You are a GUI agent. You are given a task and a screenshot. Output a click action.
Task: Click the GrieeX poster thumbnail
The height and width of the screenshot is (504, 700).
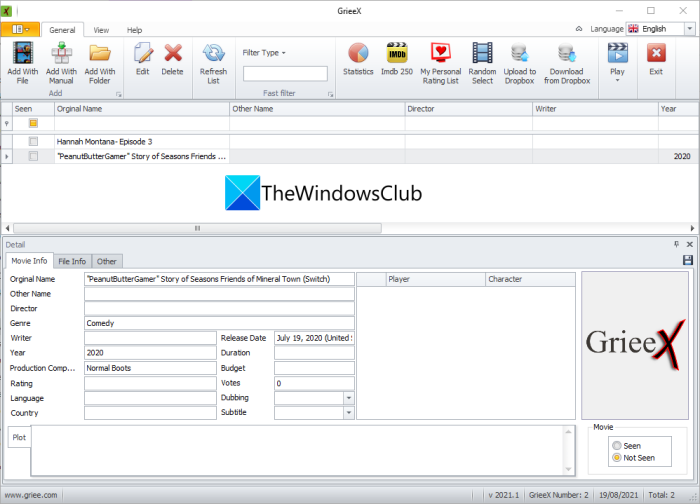click(635, 346)
